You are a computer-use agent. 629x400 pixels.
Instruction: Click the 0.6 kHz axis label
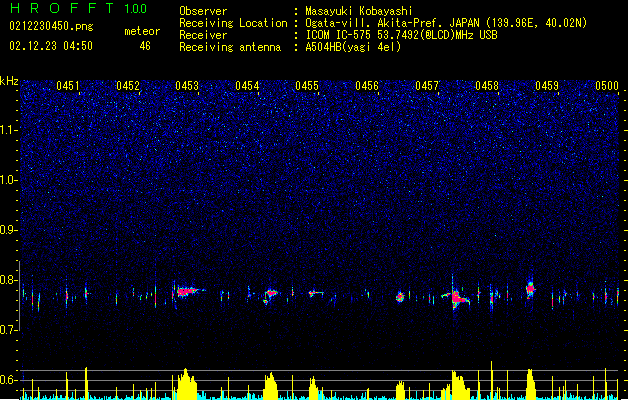click(x=9, y=380)
